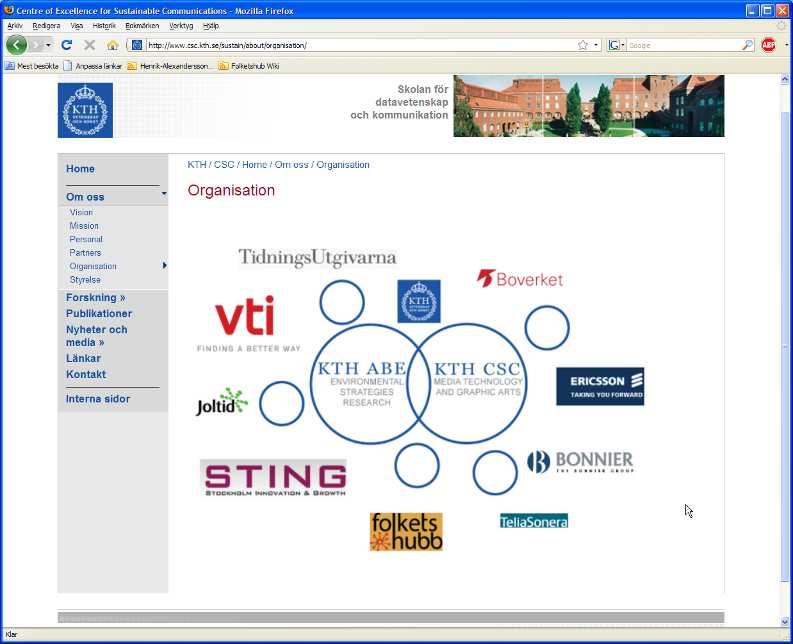Image resolution: width=793 pixels, height=644 pixels.
Task: Click the vertical scrollbar up arrow
Action: pos(784,79)
